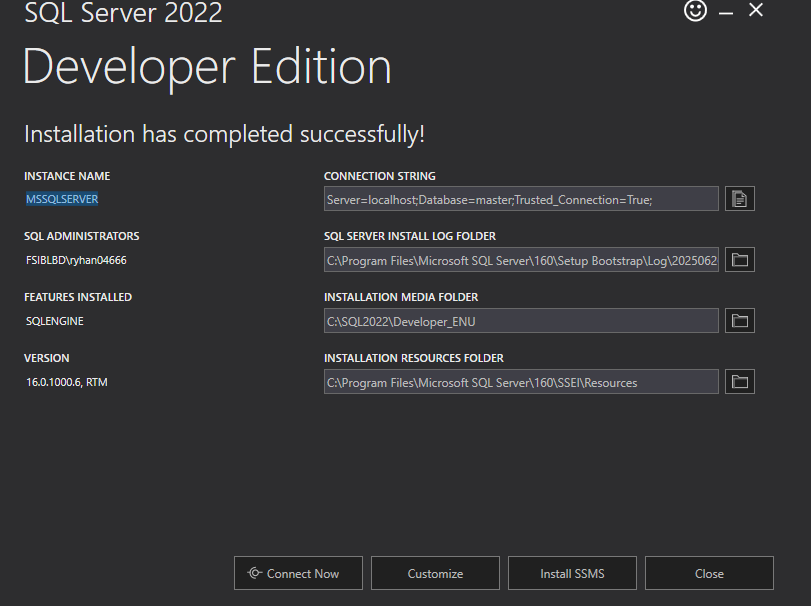Click the 'Installation has completed successfully!' heading

coord(224,134)
